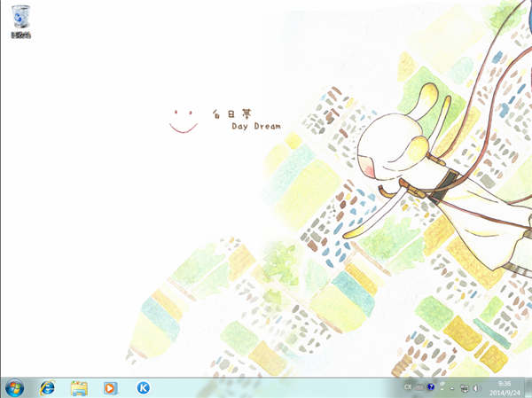Screen dimensions: 532x398
Task: Click the CH input language indicator
Action: (x=408, y=387)
